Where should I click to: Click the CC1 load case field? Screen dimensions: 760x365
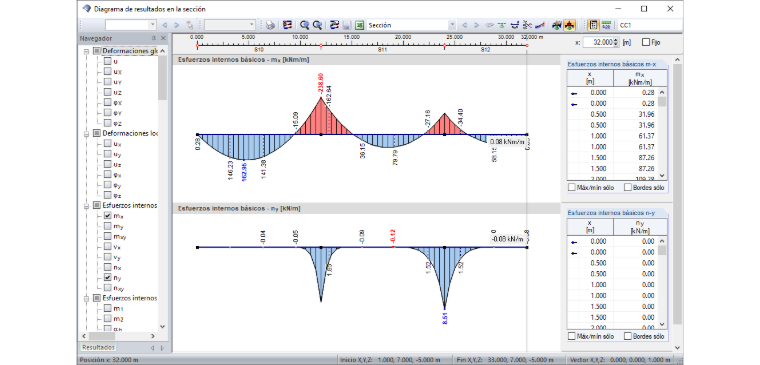pos(649,25)
